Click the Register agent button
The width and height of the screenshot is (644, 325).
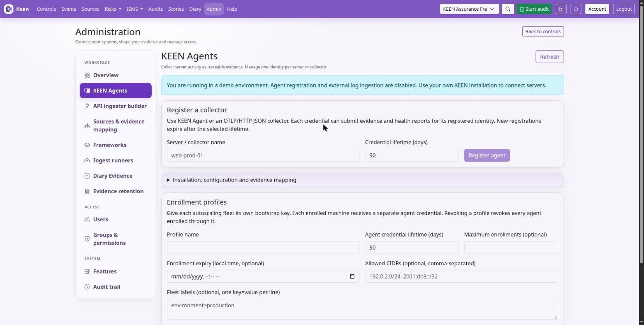pyautogui.click(x=487, y=155)
